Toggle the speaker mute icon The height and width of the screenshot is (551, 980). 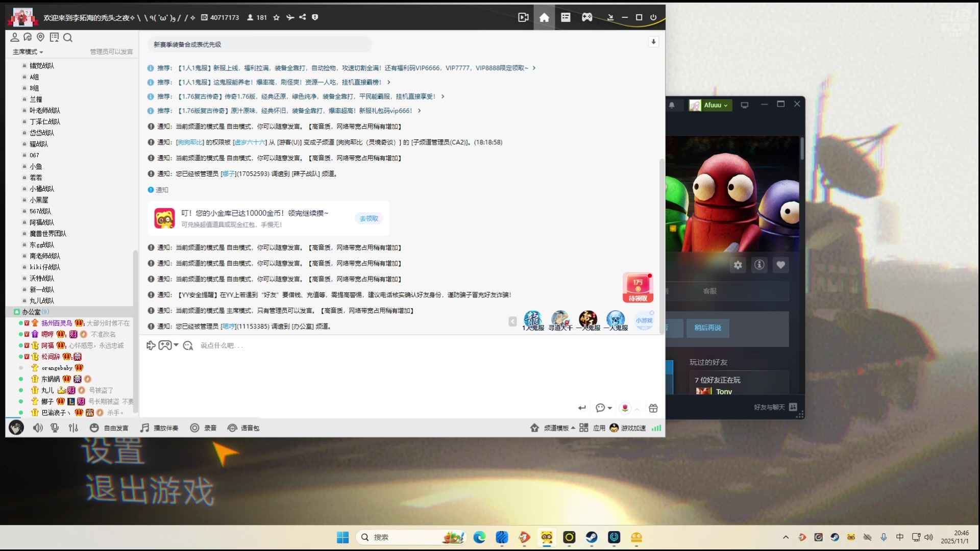38,428
